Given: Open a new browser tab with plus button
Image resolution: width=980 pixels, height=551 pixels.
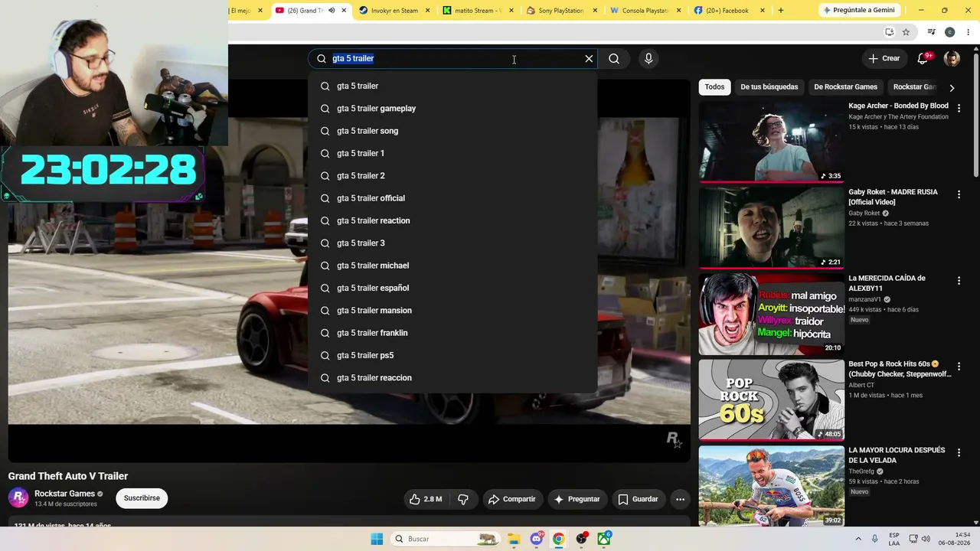Looking at the screenshot, I should pyautogui.click(x=781, y=11).
